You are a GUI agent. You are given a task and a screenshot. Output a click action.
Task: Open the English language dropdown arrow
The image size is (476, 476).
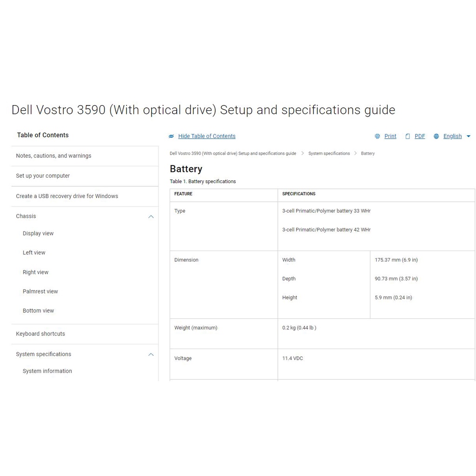[x=468, y=136]
